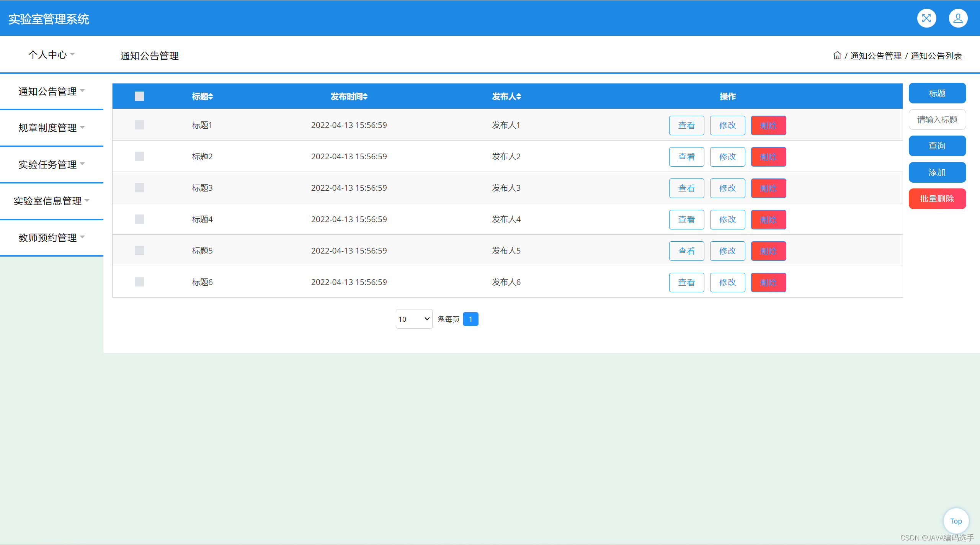Sort table by 发布时间 column

pos(349,97)
